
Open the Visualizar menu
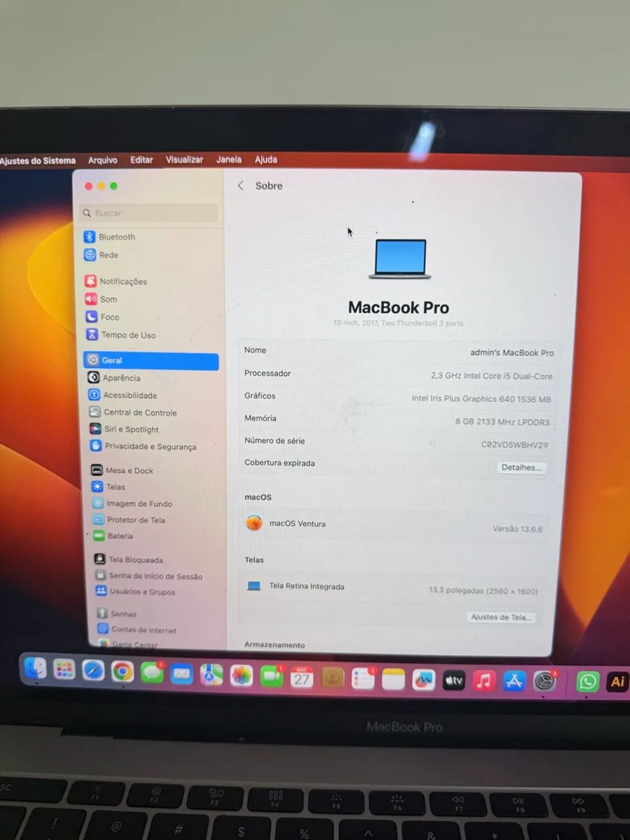(184, 159)
